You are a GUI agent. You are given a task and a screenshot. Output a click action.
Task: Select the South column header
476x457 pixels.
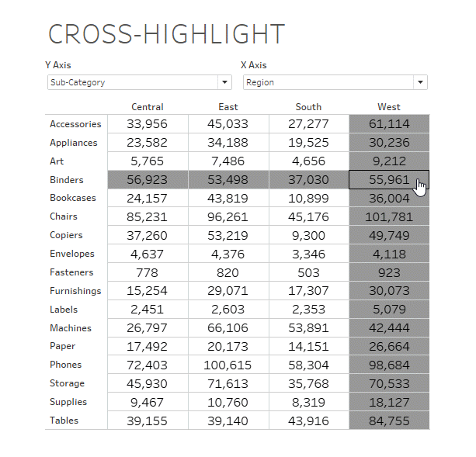tap(308, 107)
